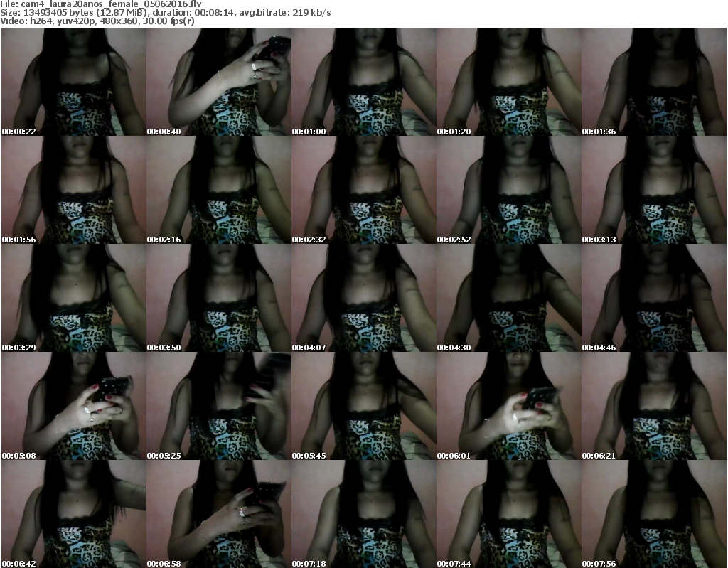Select the thumbnail stamped 00:06:01
This screenshot has height=568, width=728.
[x=509, y=406]
